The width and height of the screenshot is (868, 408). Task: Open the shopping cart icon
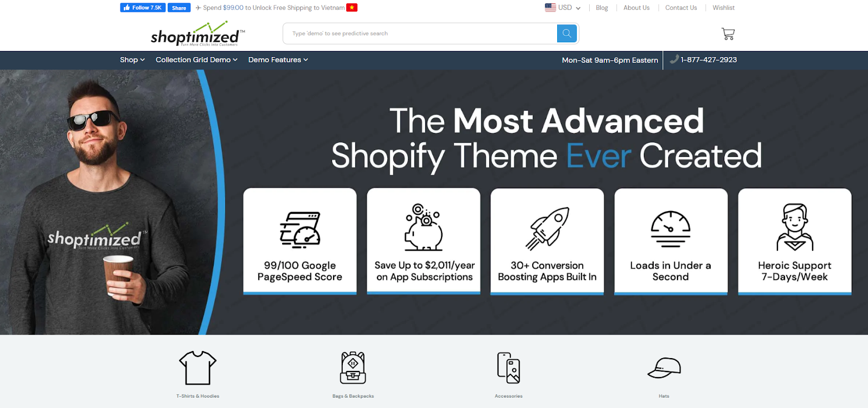[x=728, y=34]
